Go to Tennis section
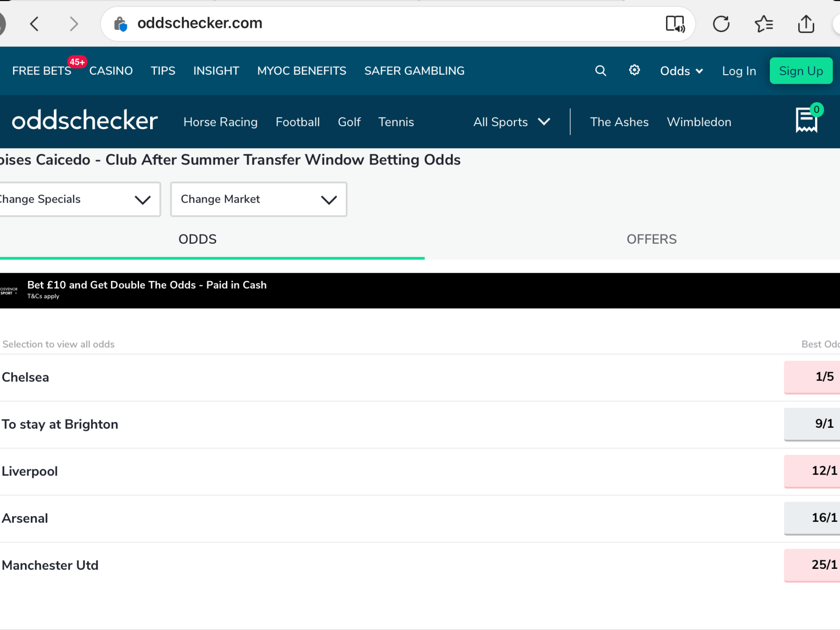The height and width of the screenshot is (630, 840). [396, 122]
